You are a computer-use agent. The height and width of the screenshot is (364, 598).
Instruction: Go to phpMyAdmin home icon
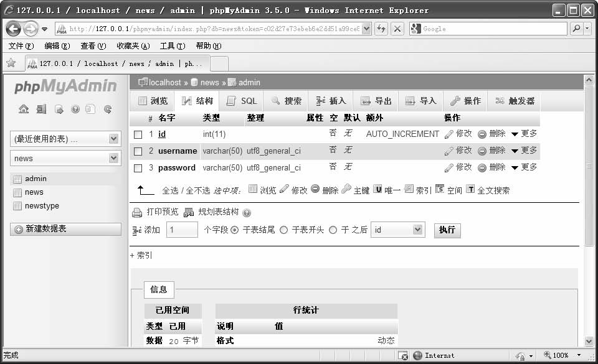click(x=24, y=110)
